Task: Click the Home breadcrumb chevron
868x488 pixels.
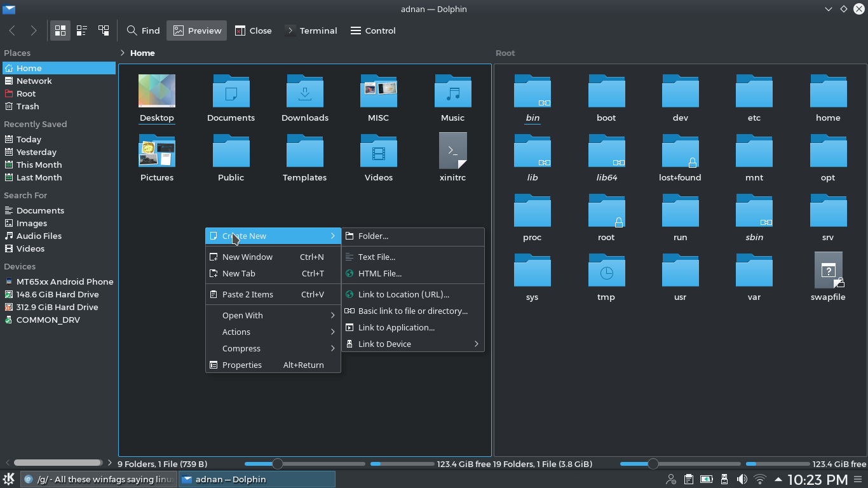Action: (122, 53)
